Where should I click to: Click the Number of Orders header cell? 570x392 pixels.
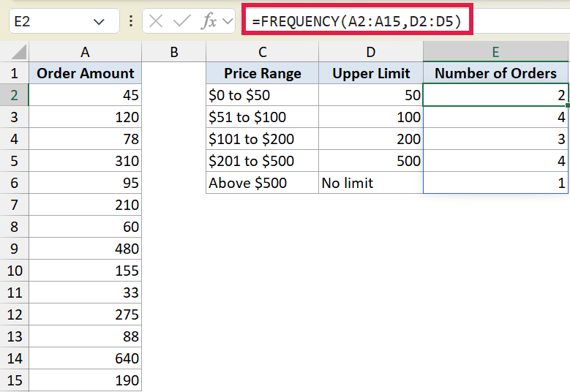495,73
